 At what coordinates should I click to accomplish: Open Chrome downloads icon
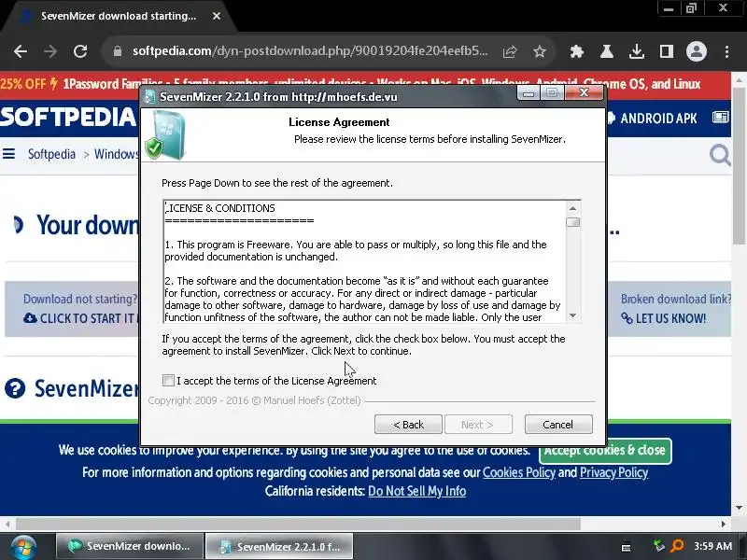(637, 51)
